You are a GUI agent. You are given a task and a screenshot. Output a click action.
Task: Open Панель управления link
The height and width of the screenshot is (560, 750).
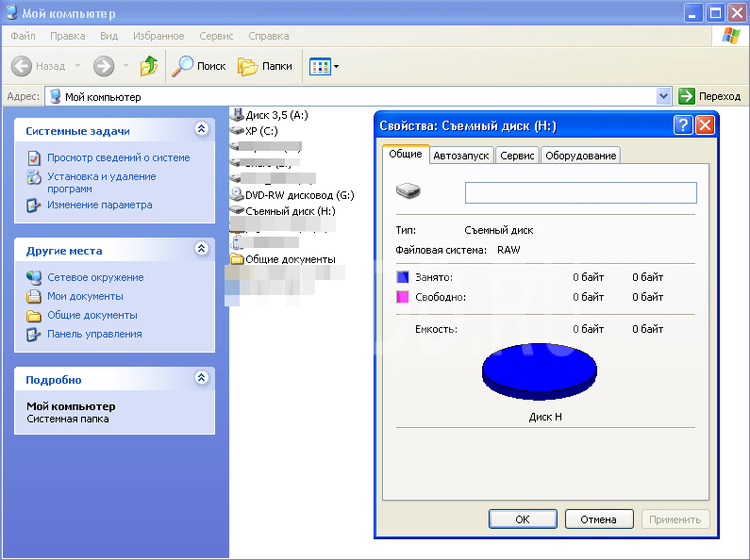(x=94, y=334)
